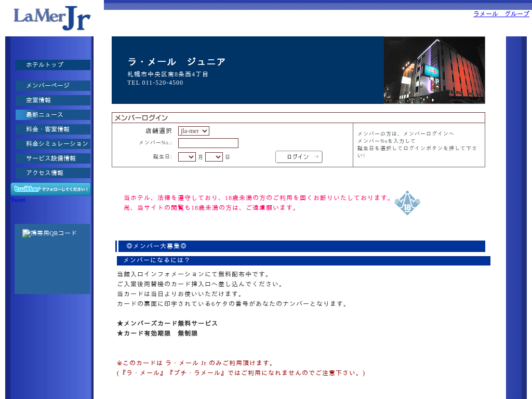Click the LaMer Jr logo
Viewport: 532px width, 399px height.
point(52,18)
